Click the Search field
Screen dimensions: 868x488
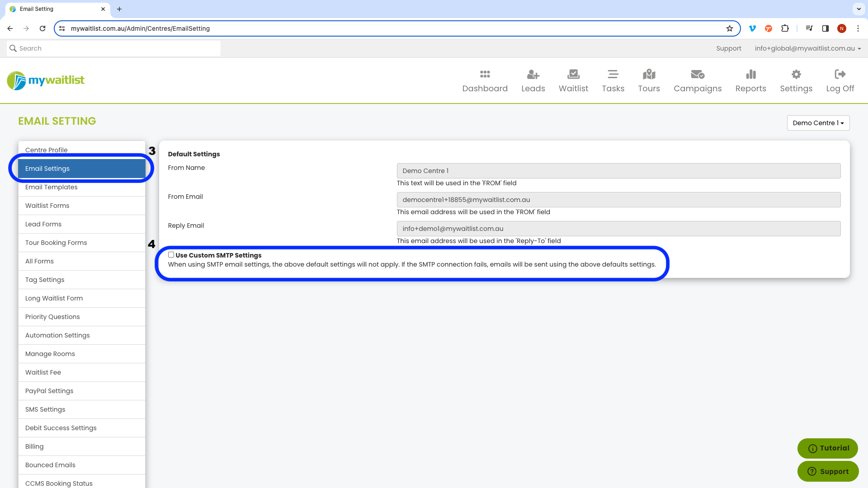pos(113,48)
